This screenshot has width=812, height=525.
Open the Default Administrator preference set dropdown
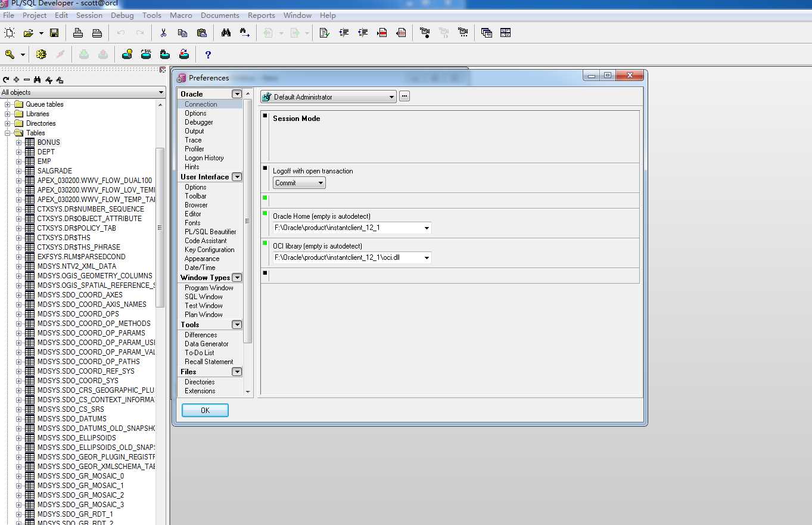391,97
